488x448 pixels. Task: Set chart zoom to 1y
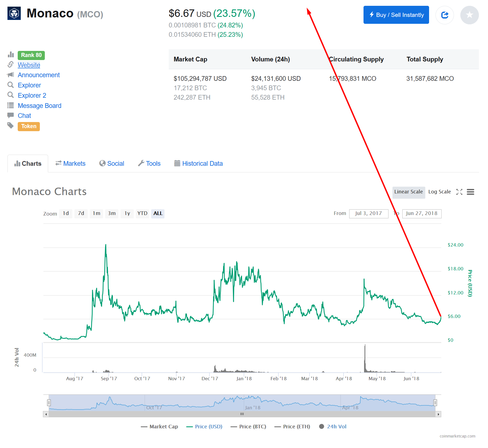pyautogui.click(x=127, y=214)
